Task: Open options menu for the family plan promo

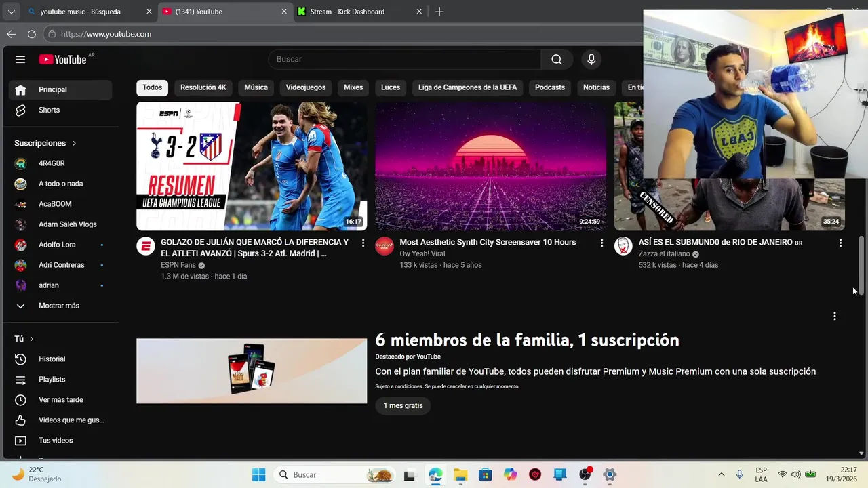Action: click(x=835, y=316)
